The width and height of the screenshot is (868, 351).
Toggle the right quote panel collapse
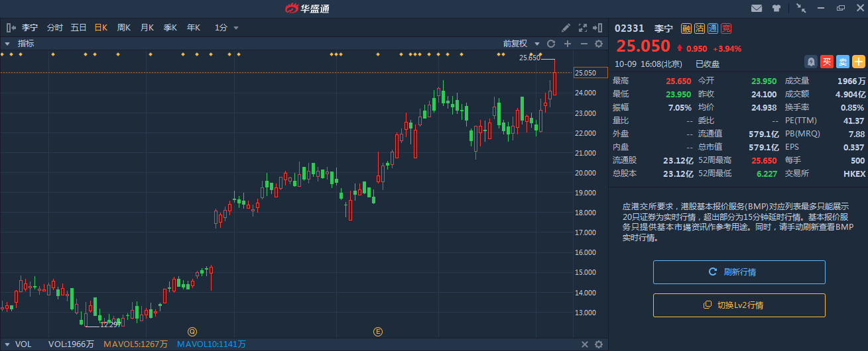point(599,28)
